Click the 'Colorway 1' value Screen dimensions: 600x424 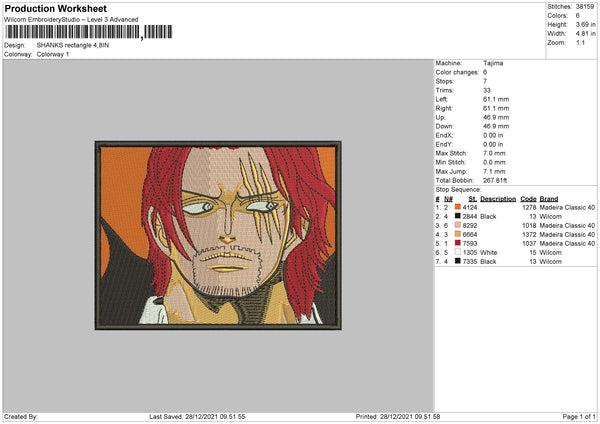pos(53,54)
